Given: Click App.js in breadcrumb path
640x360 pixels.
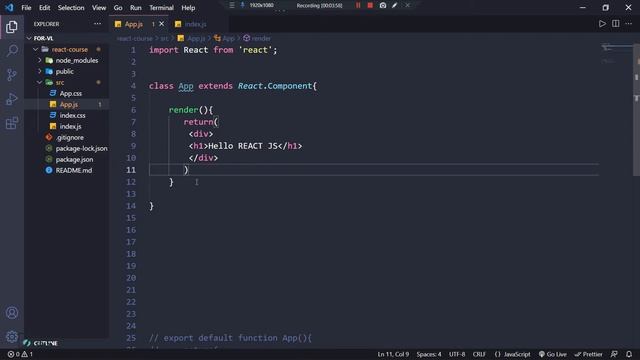Looking at the screenshot, I should pyautogui.click(x=191, y=38).
